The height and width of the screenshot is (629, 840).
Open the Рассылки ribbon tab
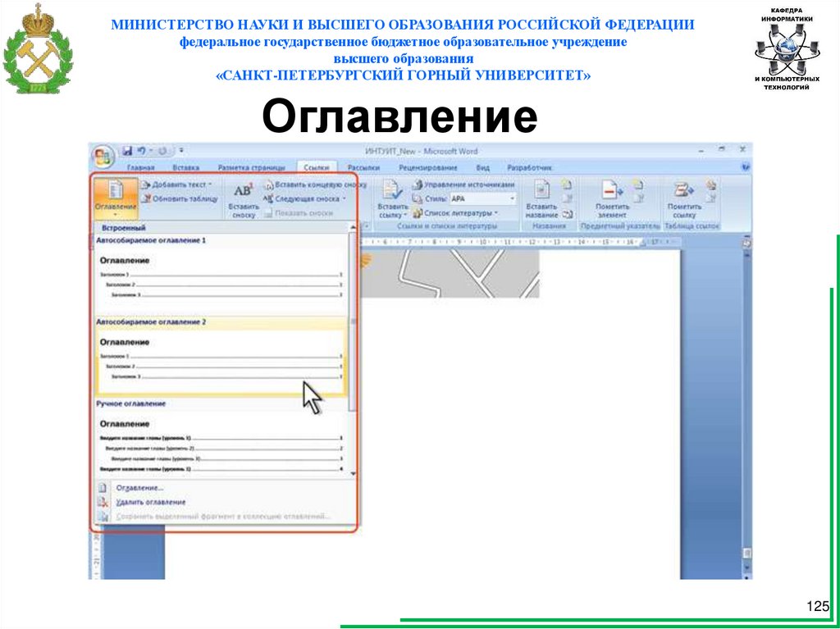[x=363, y=167]
